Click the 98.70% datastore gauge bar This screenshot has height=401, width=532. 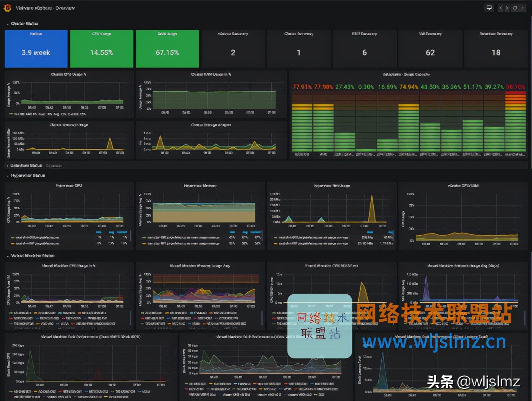(515, 122)
